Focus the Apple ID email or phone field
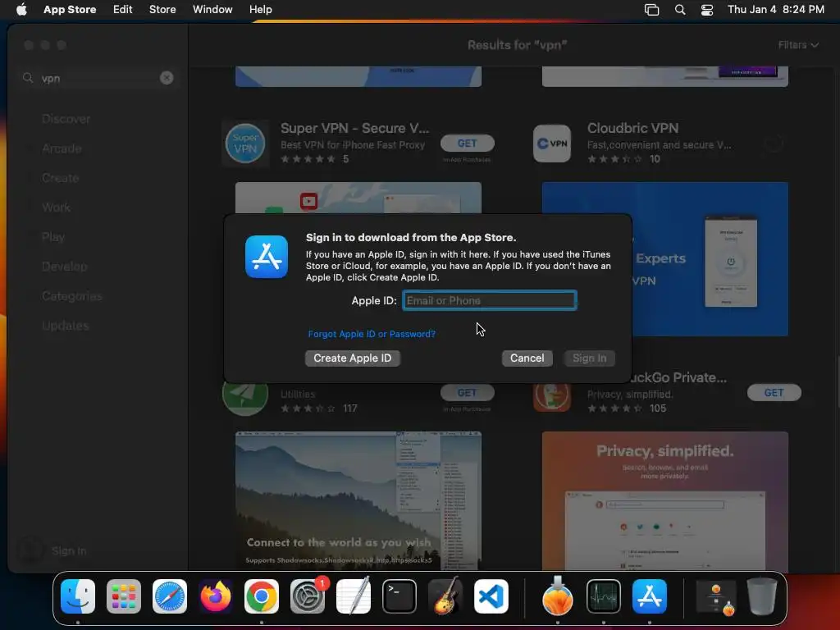The image size is (840, 630). pyautogui.click(x=490, y=300)
